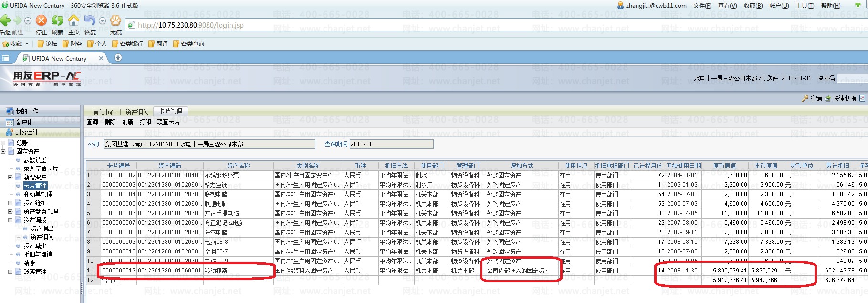The height and width of the screenshot is (303, 868).
Task: Select 结账 tree item
Action: (29, 263)
